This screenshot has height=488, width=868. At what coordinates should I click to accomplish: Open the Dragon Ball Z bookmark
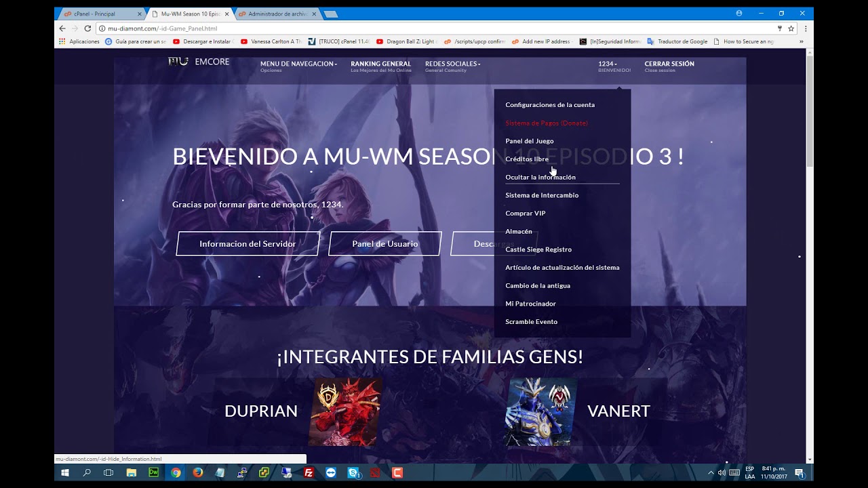(x=406, y=41)
